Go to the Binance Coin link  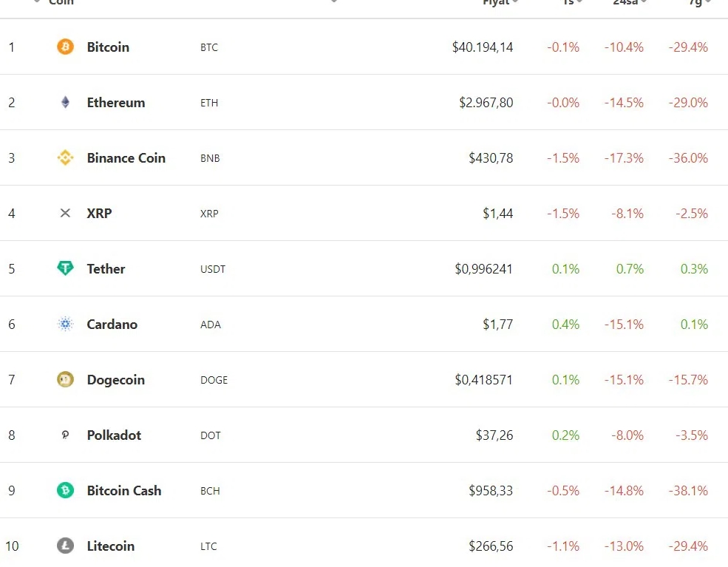(126, 158)
